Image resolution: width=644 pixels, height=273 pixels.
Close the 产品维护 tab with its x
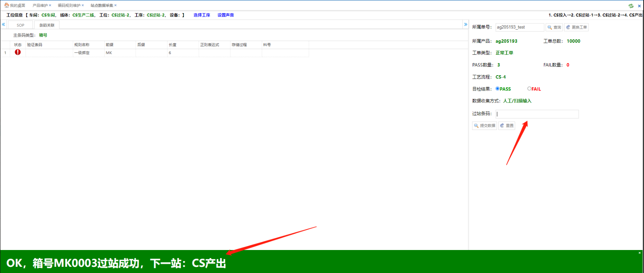pyautogui.click(x=50, y=5)
